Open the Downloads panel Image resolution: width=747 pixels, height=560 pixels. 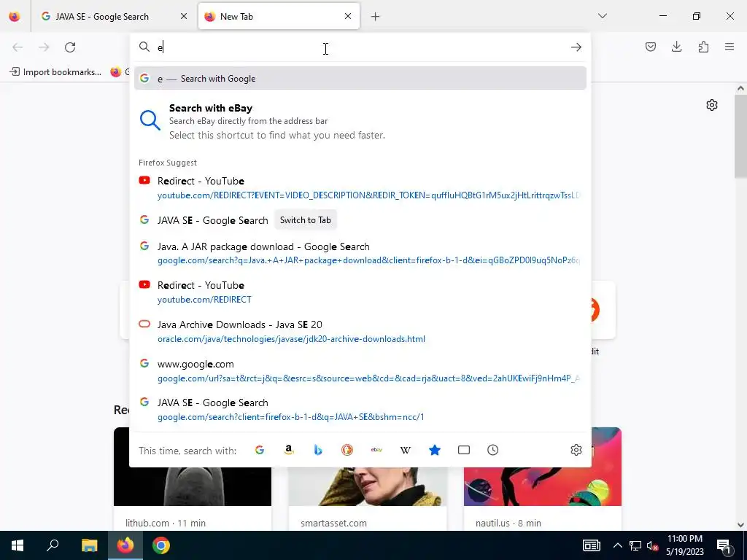click(x=677, y=47)
